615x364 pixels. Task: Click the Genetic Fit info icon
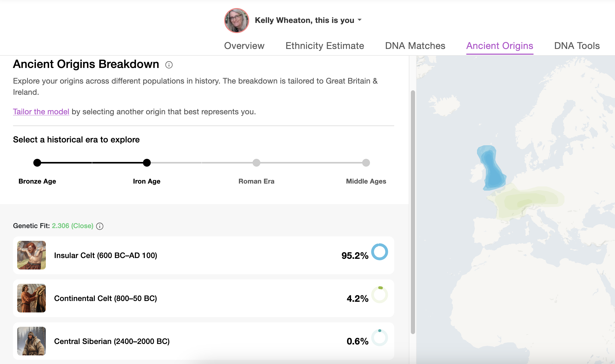[x=100, y=226]
